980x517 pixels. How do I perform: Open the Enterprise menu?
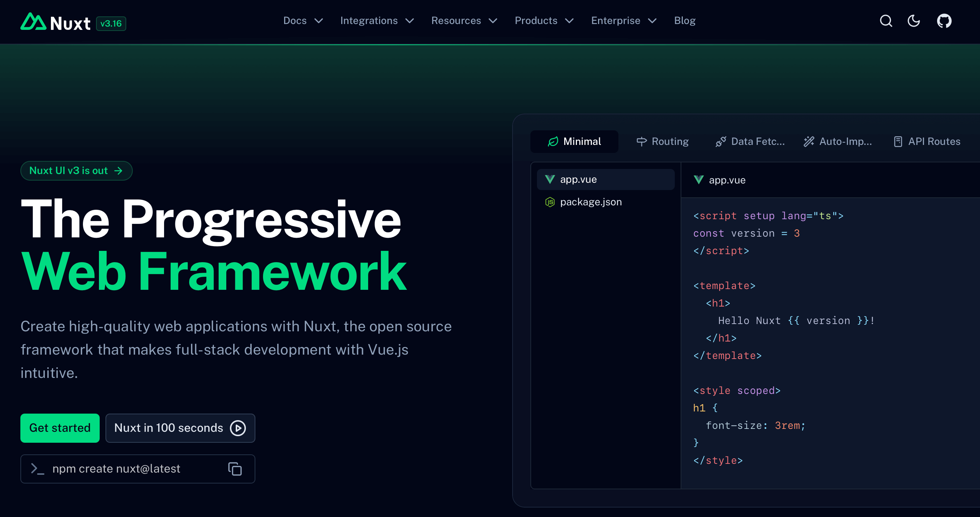(x=624, y=20)
